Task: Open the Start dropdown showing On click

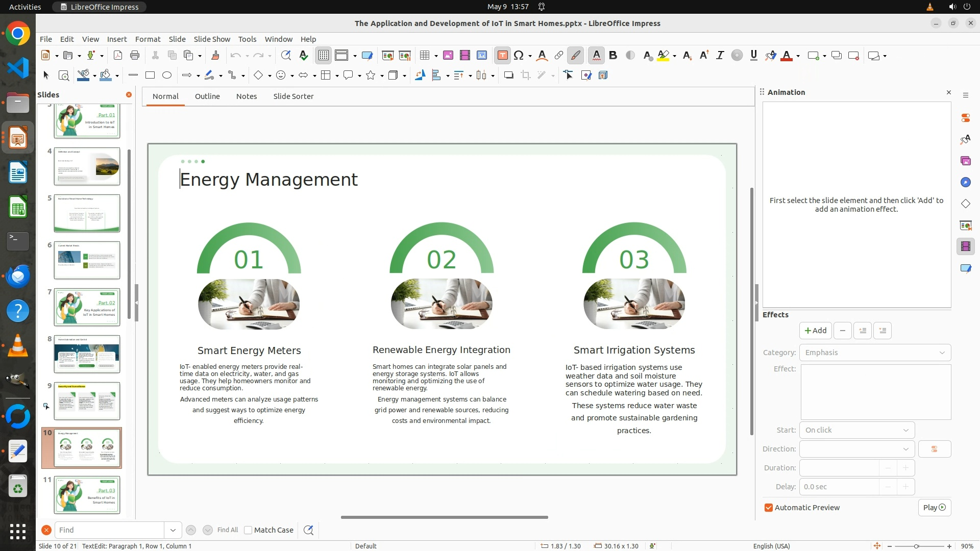Action: coord(856,430)
